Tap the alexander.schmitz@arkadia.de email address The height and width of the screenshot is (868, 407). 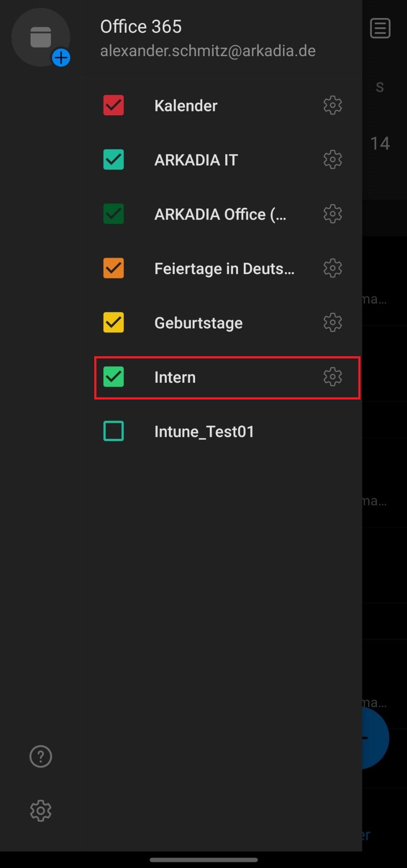tap(208, 51)
